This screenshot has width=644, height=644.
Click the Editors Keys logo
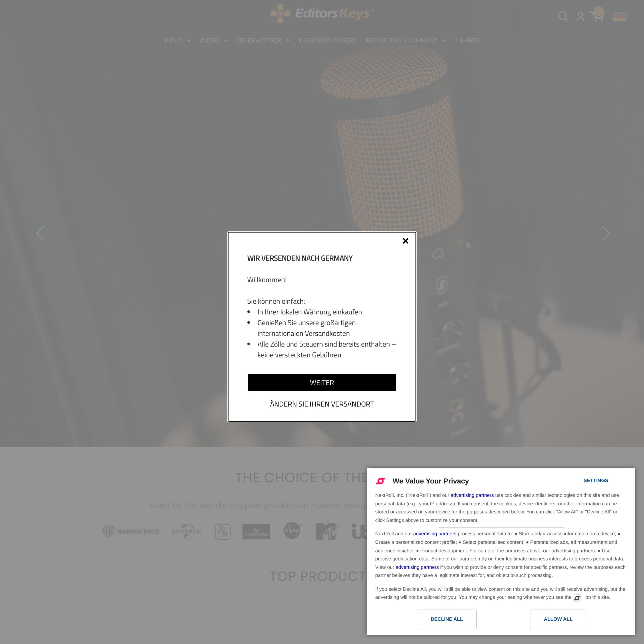[x=322, y=14]
